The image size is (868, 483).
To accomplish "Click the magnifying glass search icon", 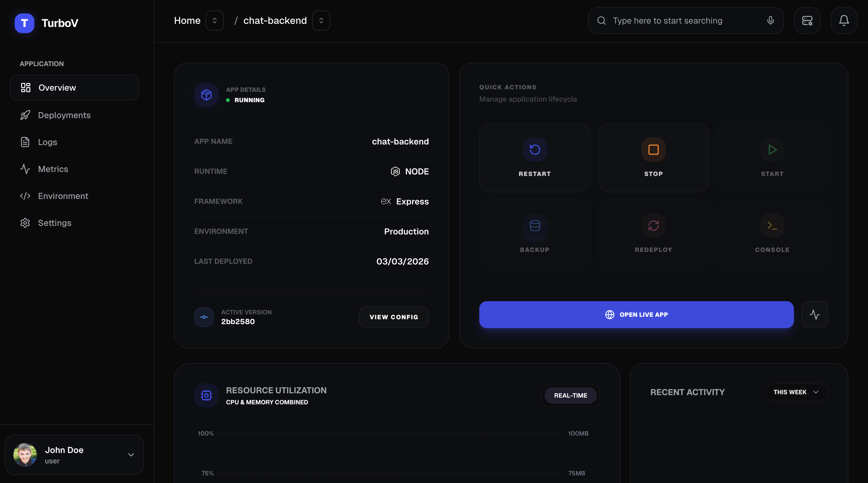I will pyautogui.click(x=602, y=21).
